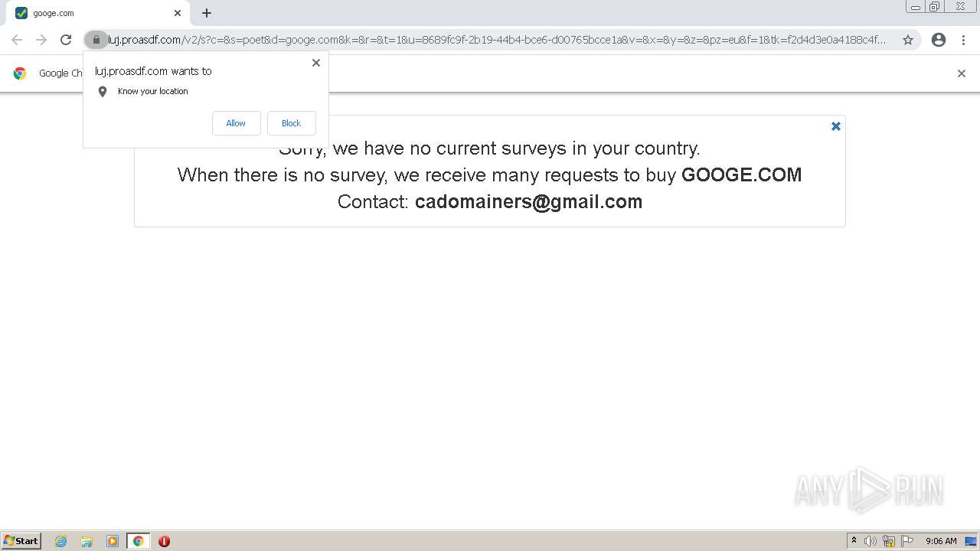This screenshot has height=551, width=980.
Task: Launch Internet Explorer from the taskbar
Action: tap(61, 541)
